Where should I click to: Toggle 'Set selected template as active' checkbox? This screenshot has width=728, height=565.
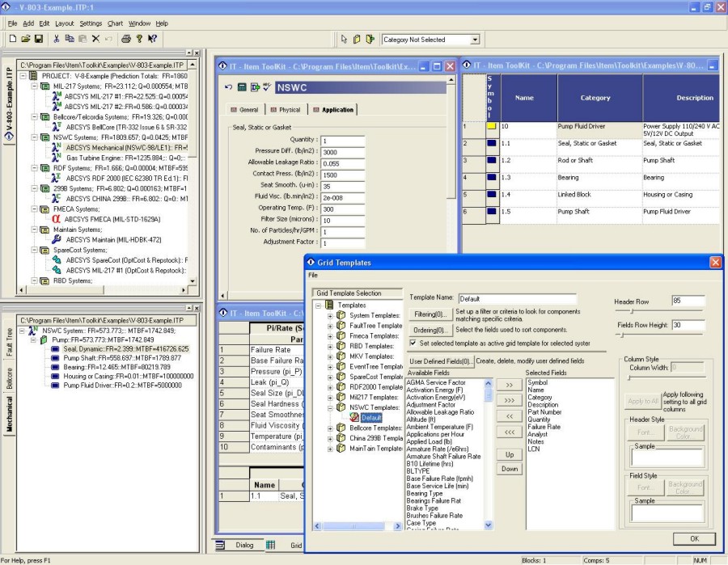(x=413, y=343)
